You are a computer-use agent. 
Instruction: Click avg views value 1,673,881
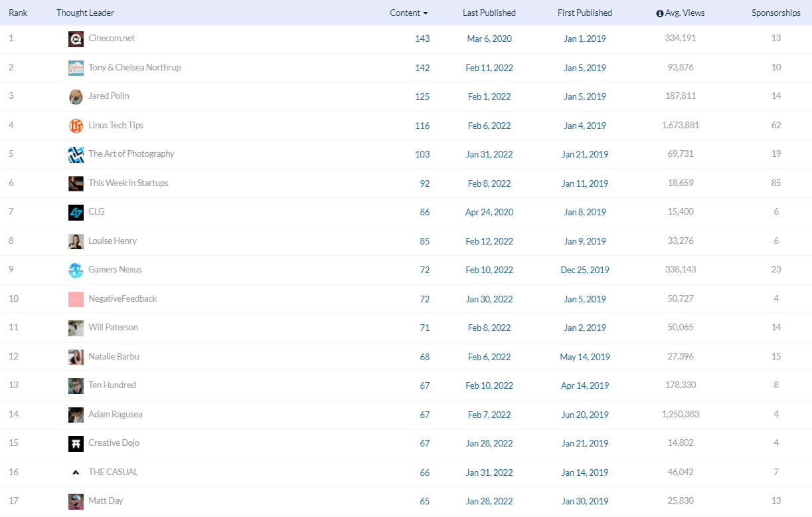(681, 125)
